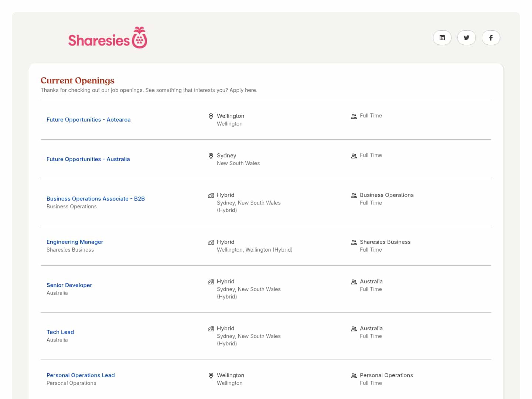Image resolution: width=532 pixels, height=399 pixels.
Task: View the Business Operations Associate - B2B role
Action: (95, 199)
